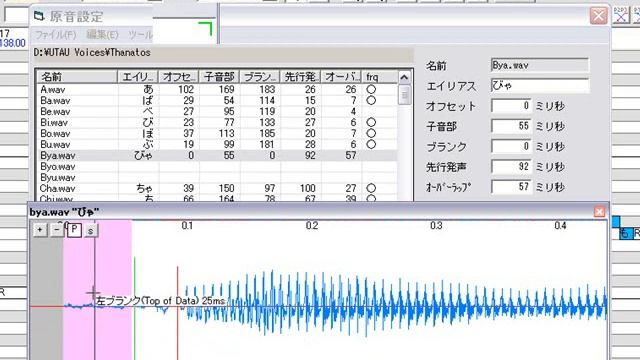Click the ブランク value field
Screen dimensions: 640x360
511,147
